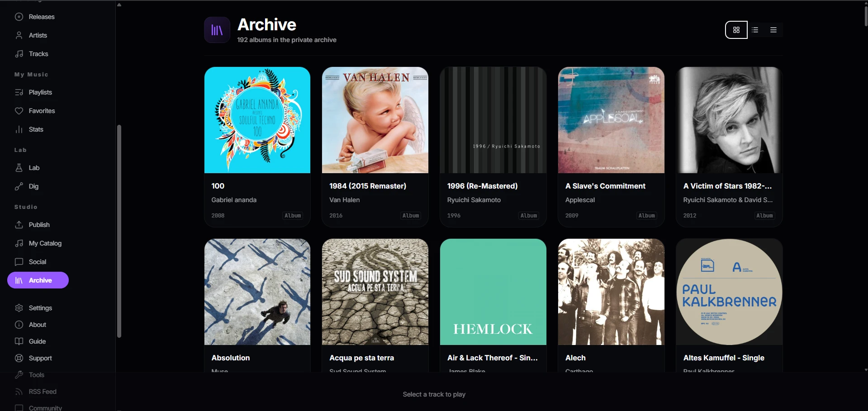Click the Album tag on 100 card
This screenshot has width=868, height=411.
(x=293, y=216)
